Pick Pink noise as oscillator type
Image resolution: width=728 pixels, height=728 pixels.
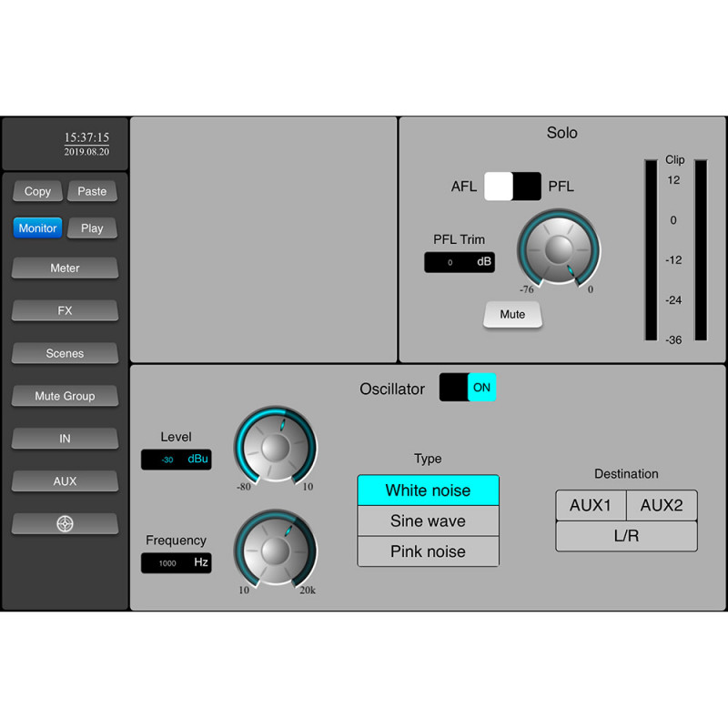click(x=428, y=551)
